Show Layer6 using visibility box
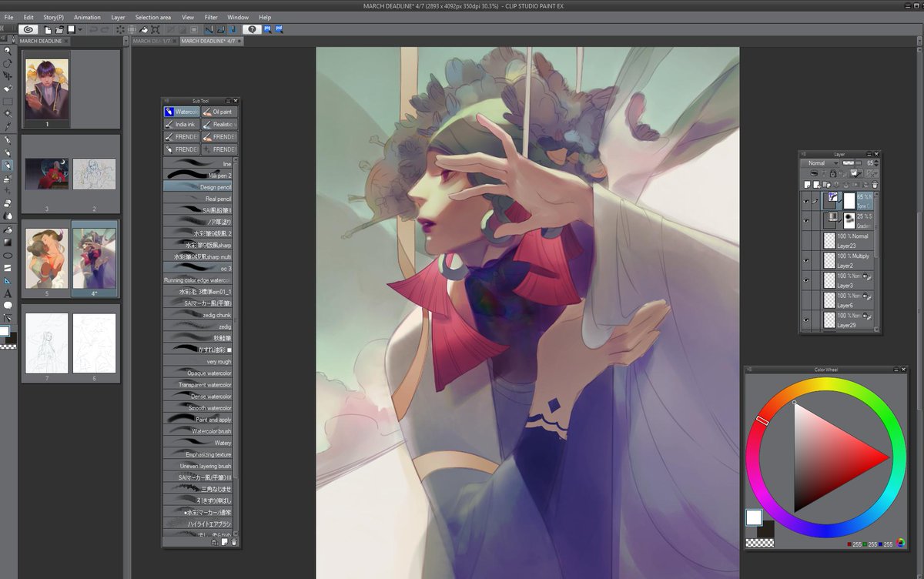Screen dimensions: 924x579 [806, 300]
